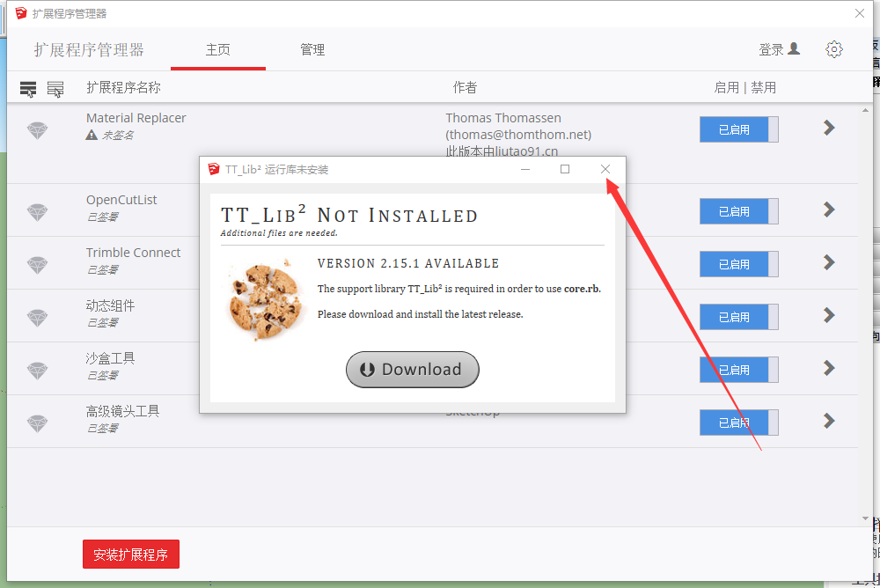The image size is (880, 588).
Task: Expand OpenCutList details chevron
Action: [829, 210]
